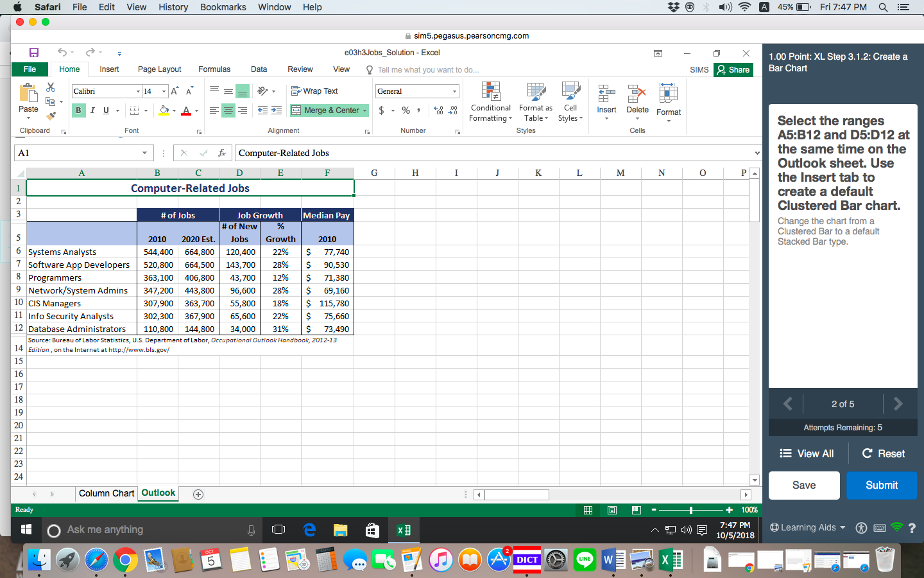Click the Share button

[x=733, y=69]
